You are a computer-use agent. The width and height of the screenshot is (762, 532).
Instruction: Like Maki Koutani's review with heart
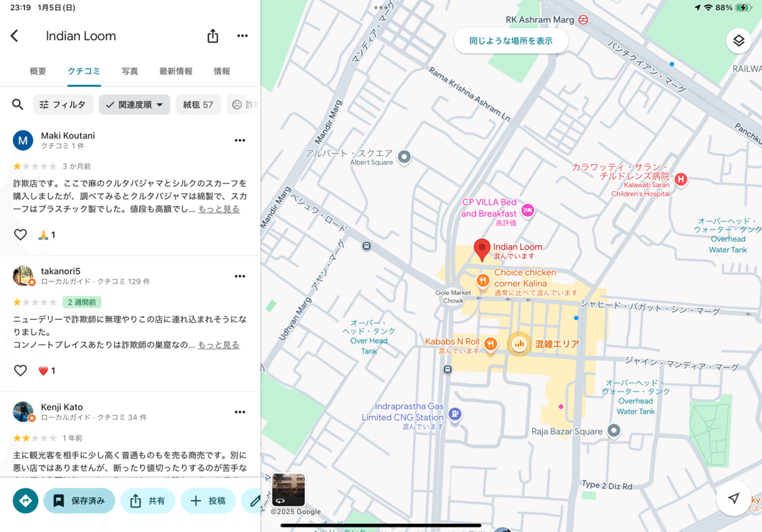[20, 235]
